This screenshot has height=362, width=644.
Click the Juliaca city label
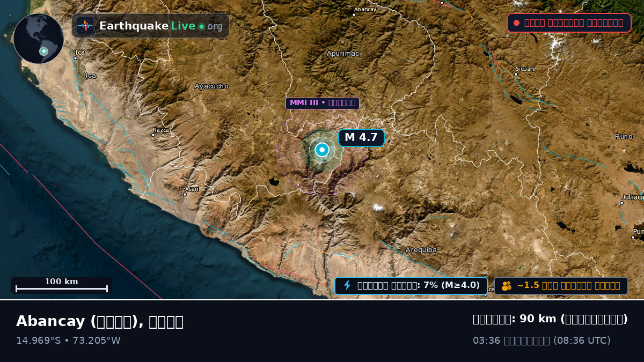(633, 197)
